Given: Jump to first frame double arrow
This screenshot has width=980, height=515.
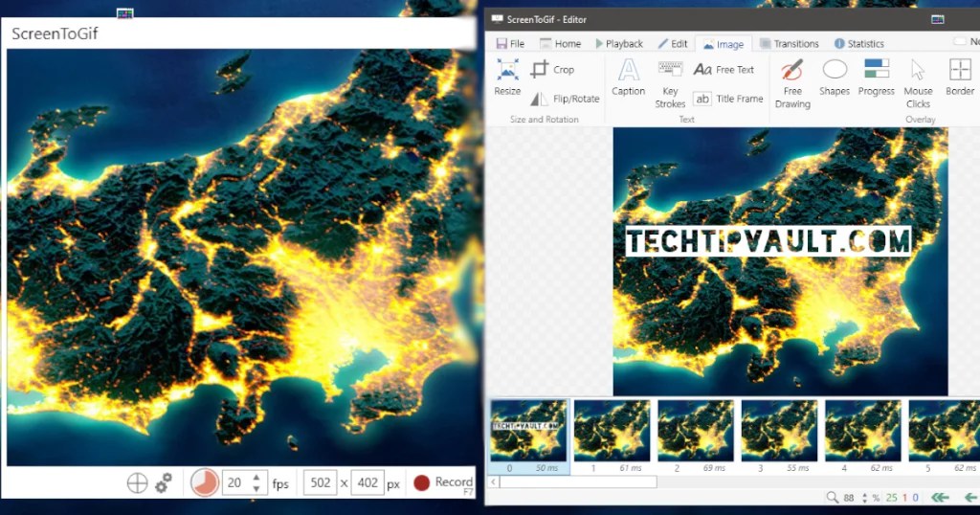Looking at the screenshot, I should pos(940,498).
